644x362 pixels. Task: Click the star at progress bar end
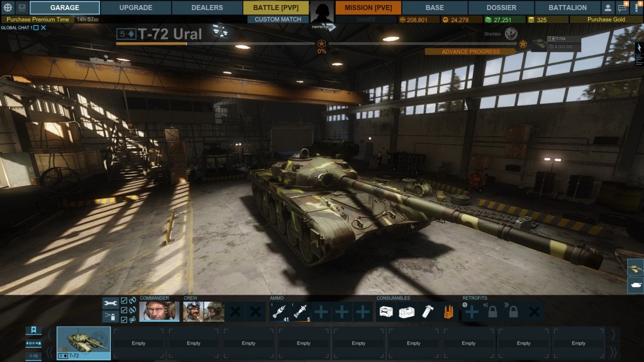click(523, 44)
